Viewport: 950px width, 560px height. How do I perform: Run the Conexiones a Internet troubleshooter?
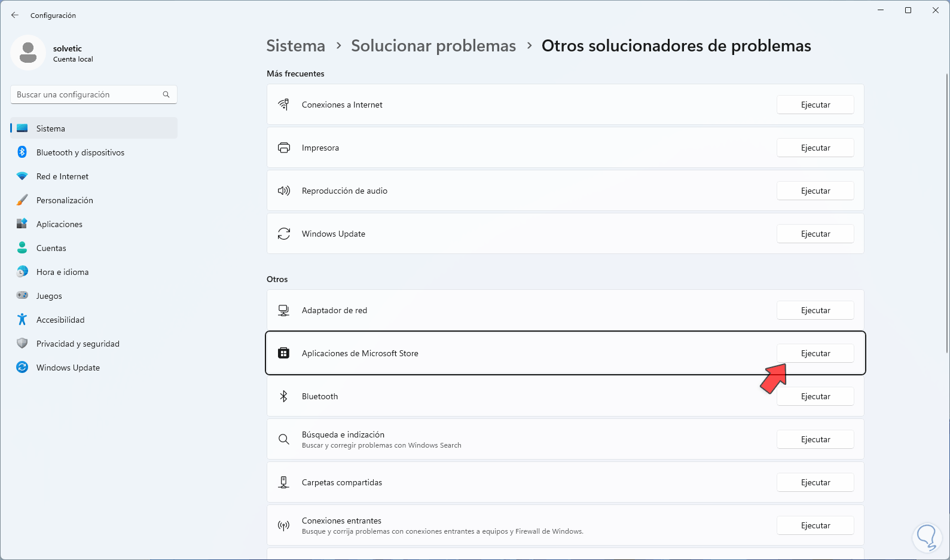815,105
